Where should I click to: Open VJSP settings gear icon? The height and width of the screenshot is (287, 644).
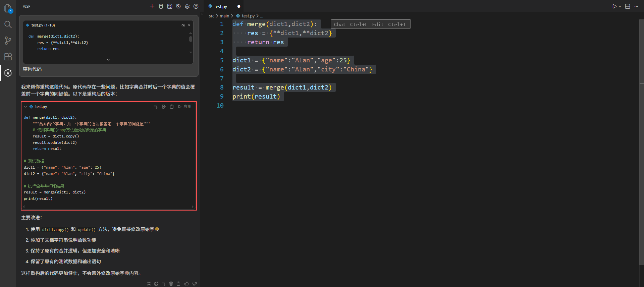[x=187, y=6]
